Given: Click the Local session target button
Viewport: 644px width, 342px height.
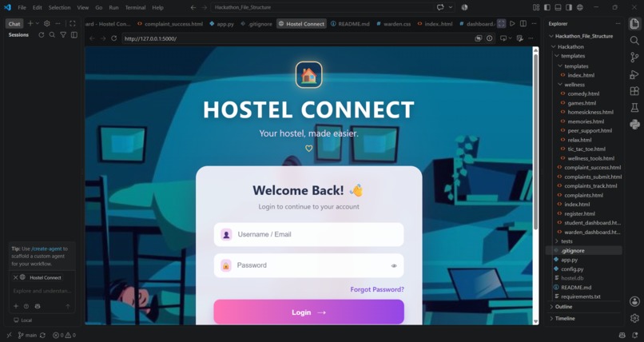Looking at the screenshot, I should point(23,320).
